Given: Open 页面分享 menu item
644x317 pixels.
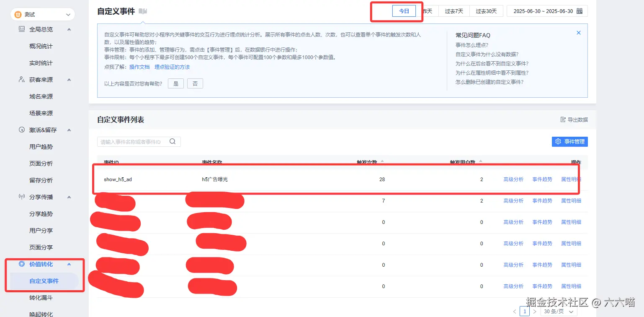Looking at the screenshot, I should point(41,247).
